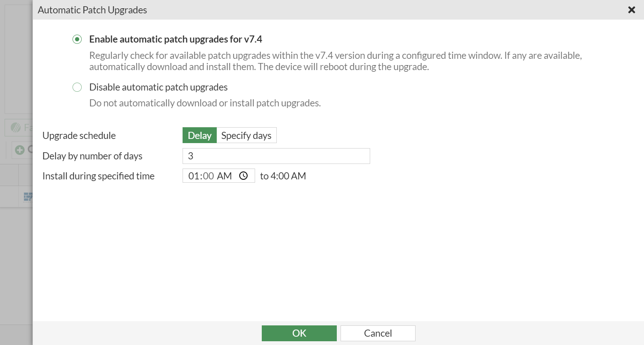Viewport: 644px width, 345px height.
Task: Switch to the Specify days schedule
Action: 246,135
